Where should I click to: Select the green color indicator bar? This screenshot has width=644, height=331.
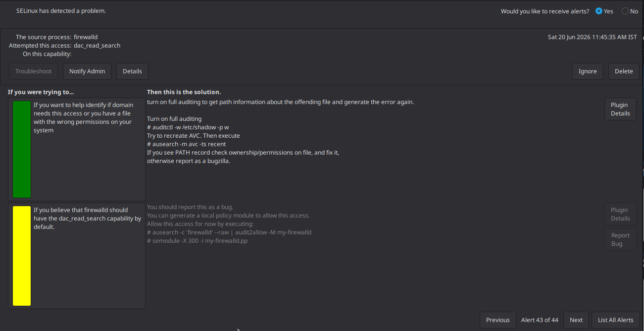[x=22, y=149]
